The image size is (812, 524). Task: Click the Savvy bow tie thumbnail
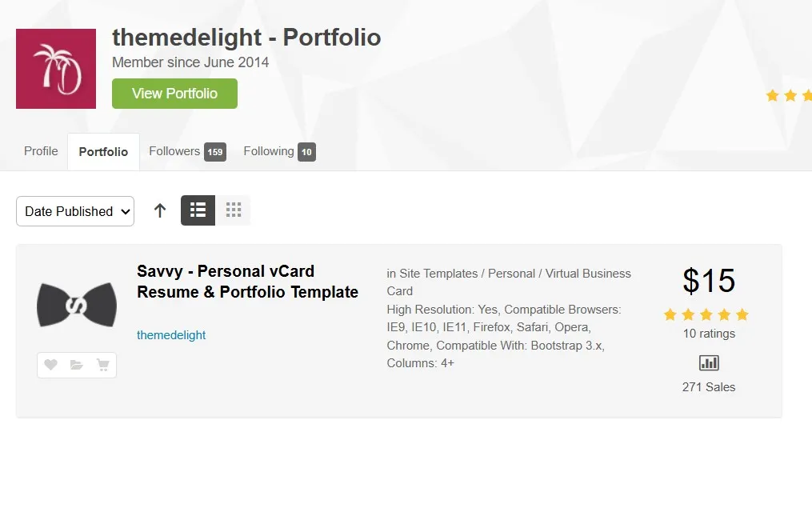(77, 305)
